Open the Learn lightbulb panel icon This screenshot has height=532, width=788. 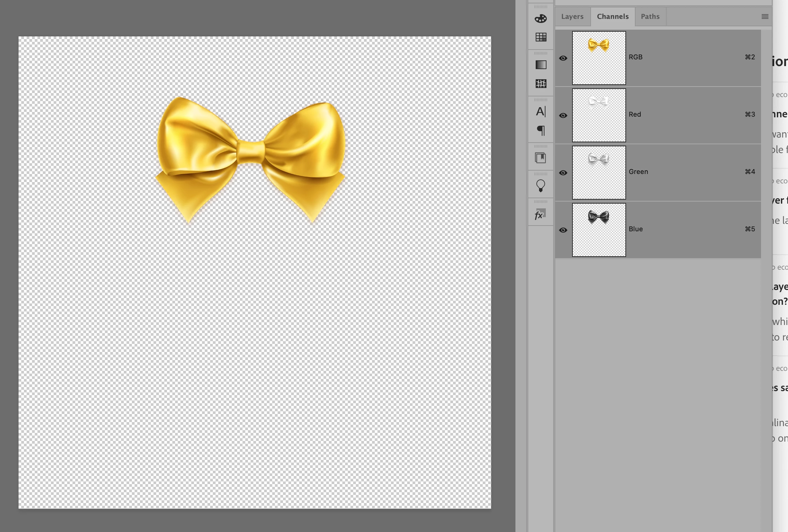point(540,185)
